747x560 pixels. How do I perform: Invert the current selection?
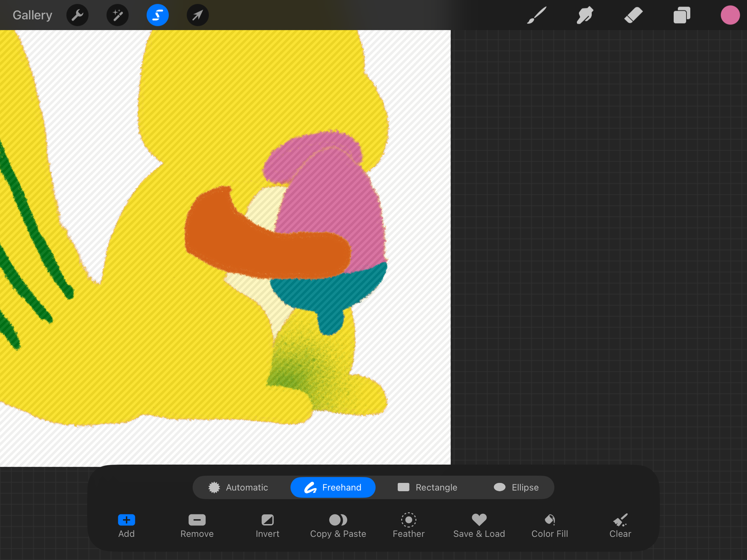tap(268, 525)
